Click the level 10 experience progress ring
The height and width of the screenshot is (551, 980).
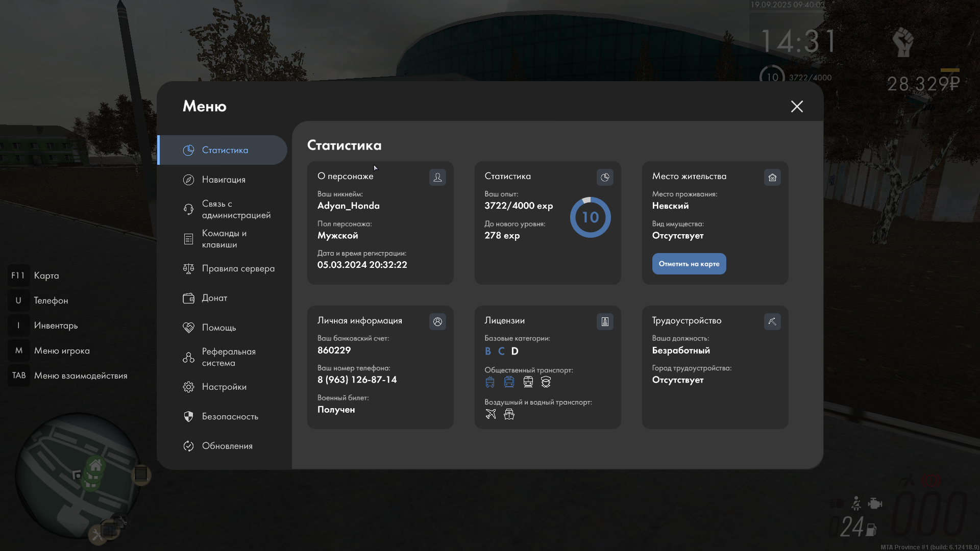pyautogui.click(x=591, y=217)
